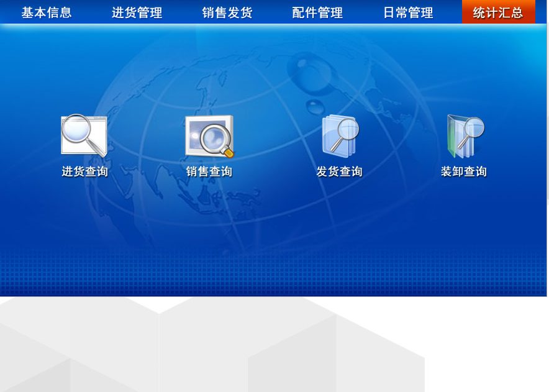Image resolution: width=549 pixels, height=392 pixels.
Task: Open the 发货查询 documents icon
Action: pyautogui.click(x=340, y=136)
